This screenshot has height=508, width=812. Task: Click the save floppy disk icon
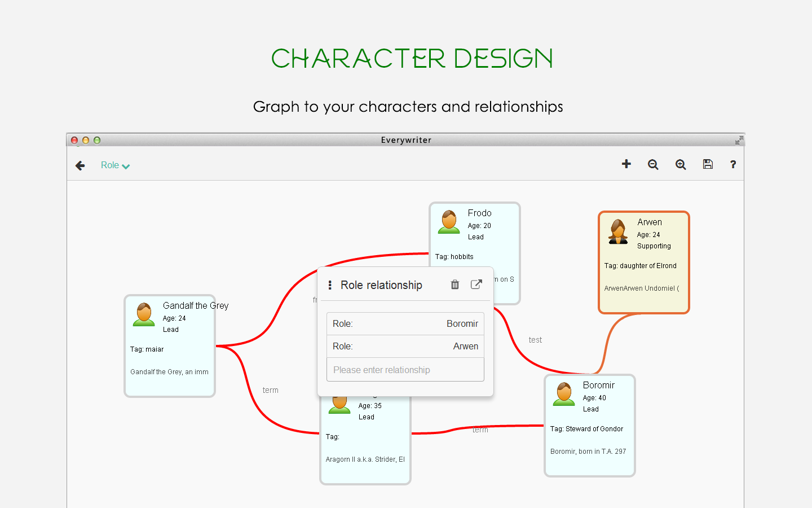(x=708, y=164)
